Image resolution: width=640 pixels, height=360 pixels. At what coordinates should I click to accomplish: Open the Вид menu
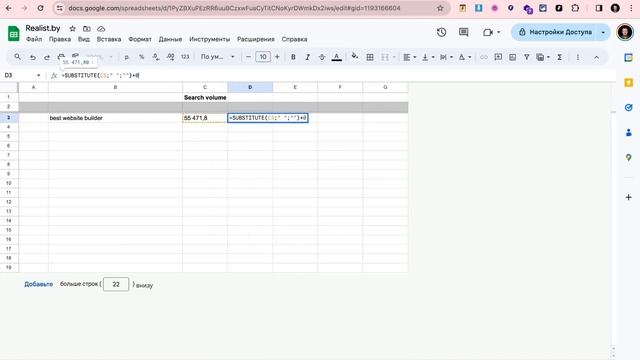[84, 39]
